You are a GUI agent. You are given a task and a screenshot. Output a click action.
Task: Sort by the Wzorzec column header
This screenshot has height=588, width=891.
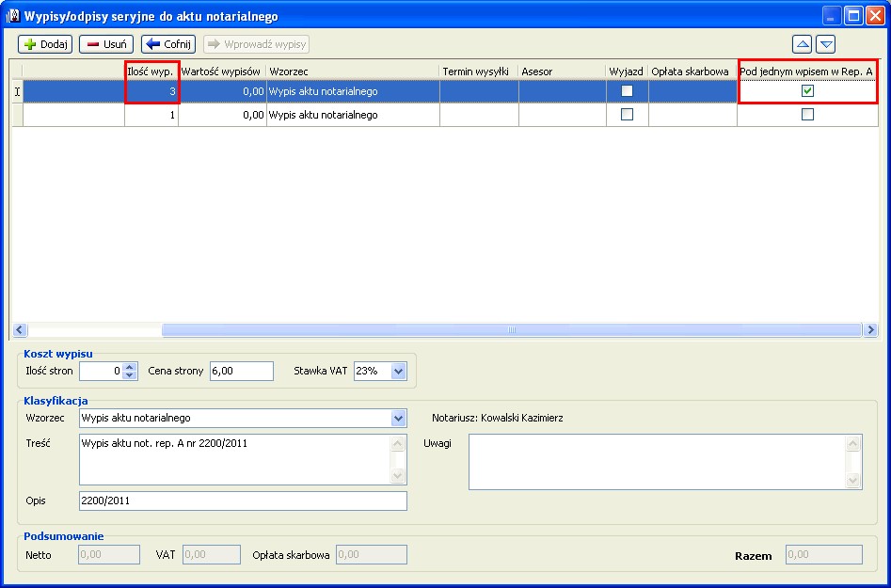[x=352, y=71]
